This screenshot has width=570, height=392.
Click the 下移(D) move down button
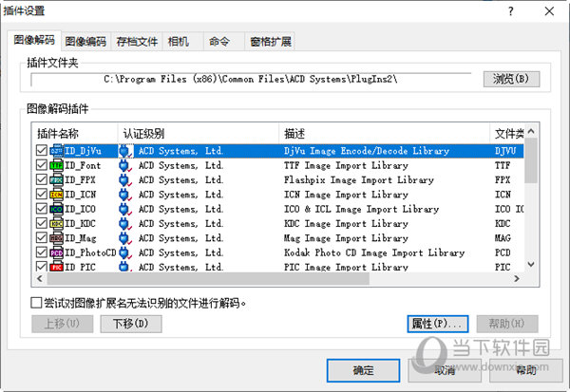[x=131, y=324]
